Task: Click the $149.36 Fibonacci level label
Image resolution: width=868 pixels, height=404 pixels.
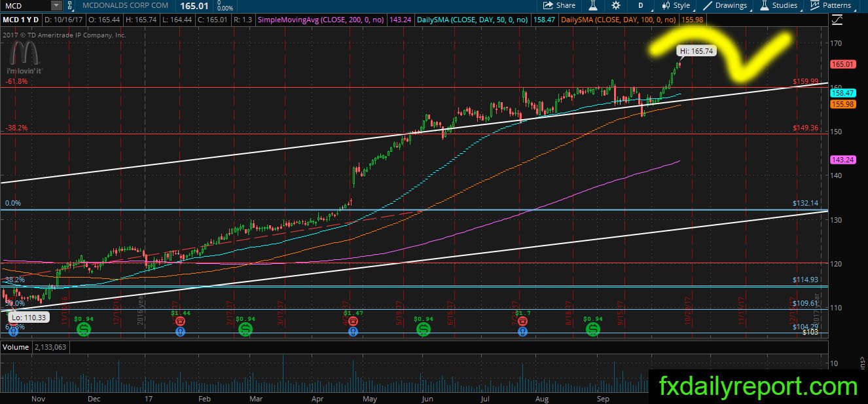Action: click(x=805, y=128)
